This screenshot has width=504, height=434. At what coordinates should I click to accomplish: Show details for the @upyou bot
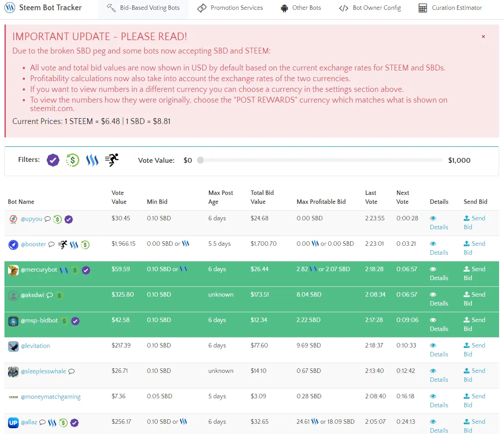click(x=439, y=223)
